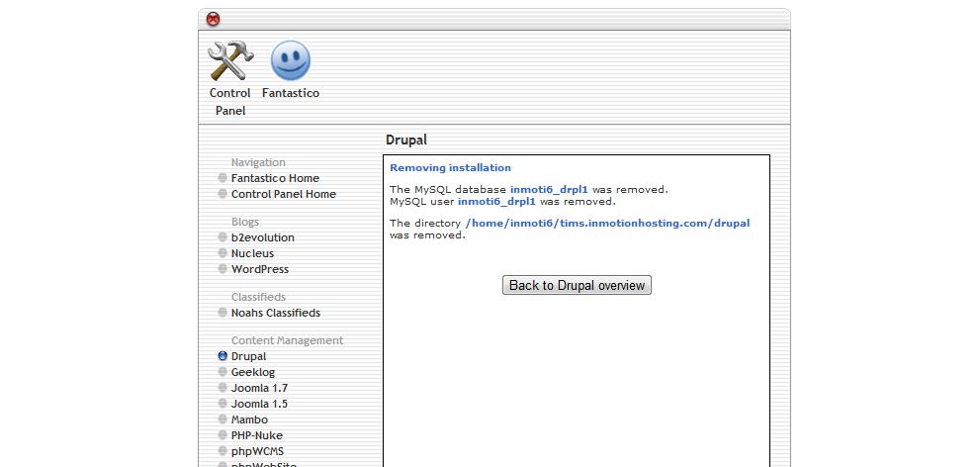Click the Drupal sidebar menu item
Viewport: 980px width, 467px height.
point(248,356)
